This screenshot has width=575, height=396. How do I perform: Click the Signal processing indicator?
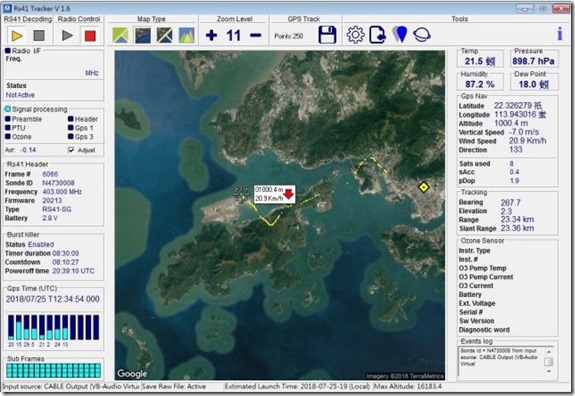(8, 109)
